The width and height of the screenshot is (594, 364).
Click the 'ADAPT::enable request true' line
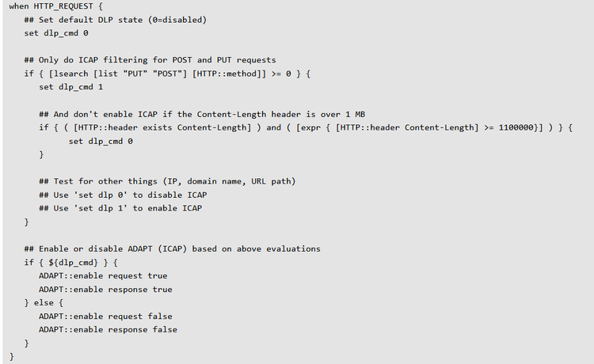[103, 275]
